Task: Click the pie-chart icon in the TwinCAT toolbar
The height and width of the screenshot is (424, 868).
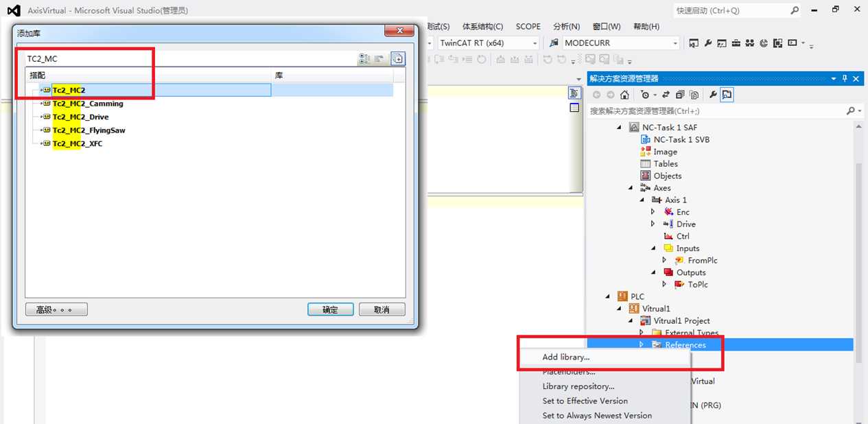Action: (x=764, y=43)
